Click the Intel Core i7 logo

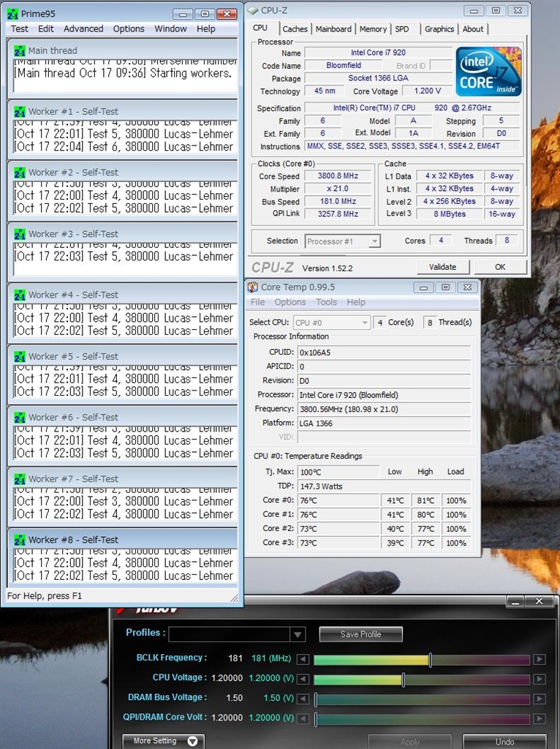(489, 71)
